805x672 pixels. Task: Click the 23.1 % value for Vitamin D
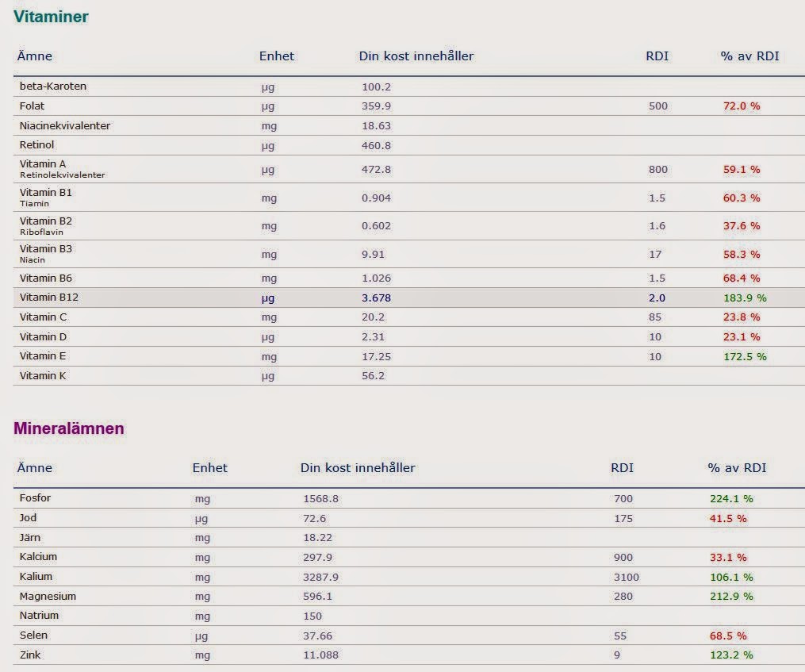(x=742, y=337)
